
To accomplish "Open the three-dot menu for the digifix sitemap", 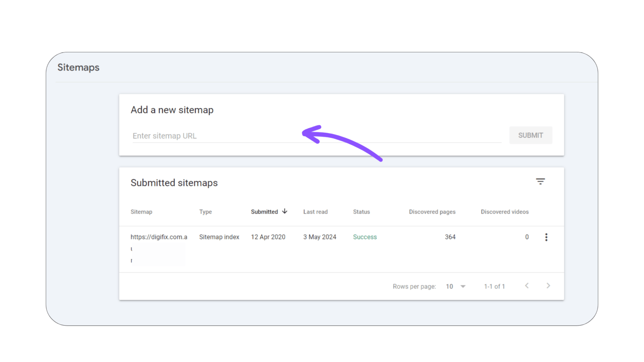I will pyautogui.click(x=546, y=237).
